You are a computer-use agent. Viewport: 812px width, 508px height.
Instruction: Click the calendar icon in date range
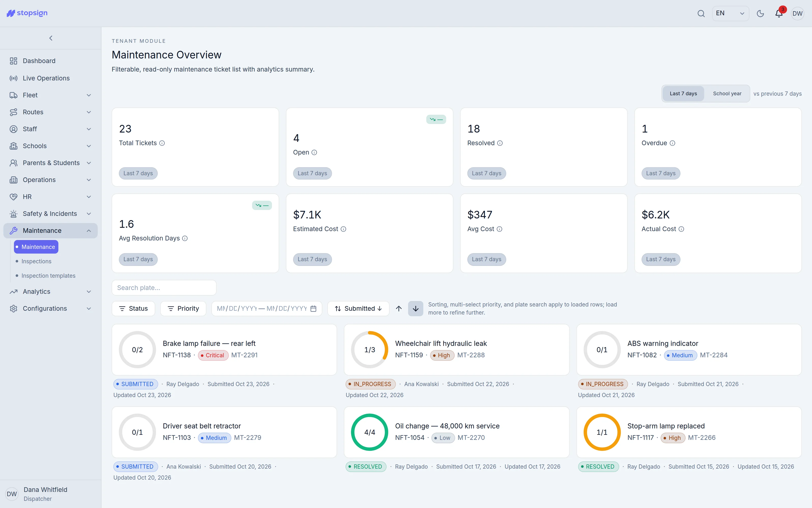click(x=313, y=308)
